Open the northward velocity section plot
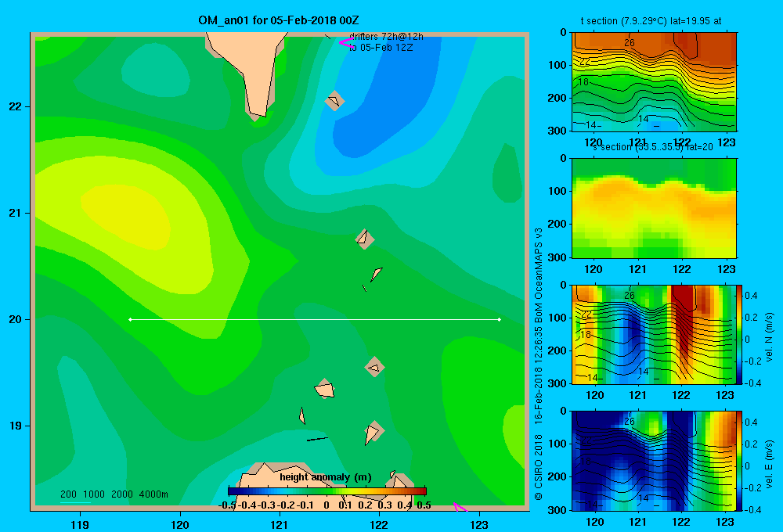The width and height of the screenshot is (783, 532). (x=654, y=334)
